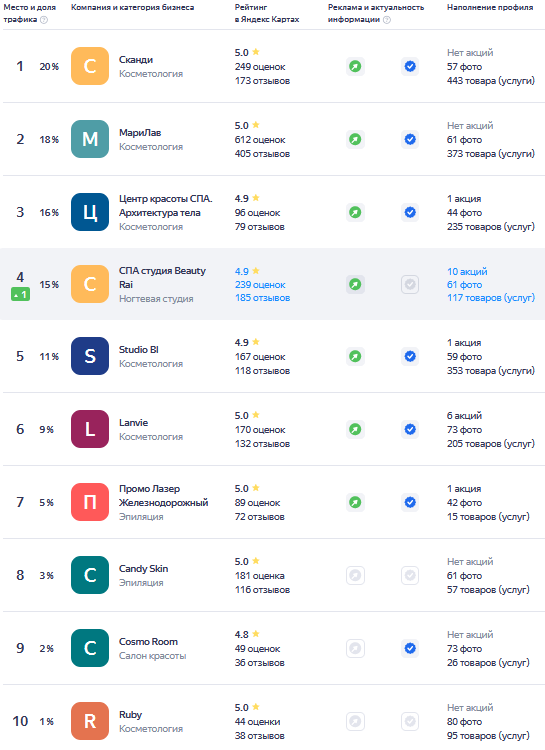Click the Studio BI logo avatar
This screenshot has width=545, height=750.
(x=90, y=356)
